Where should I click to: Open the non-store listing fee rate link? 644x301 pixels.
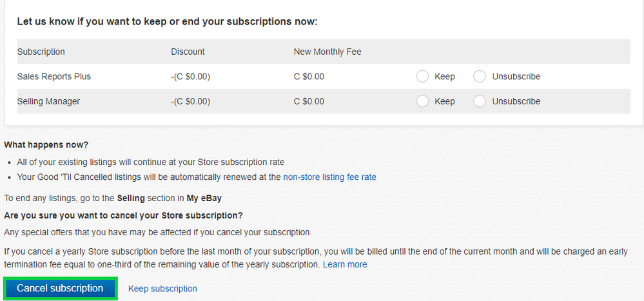point(329,177)
